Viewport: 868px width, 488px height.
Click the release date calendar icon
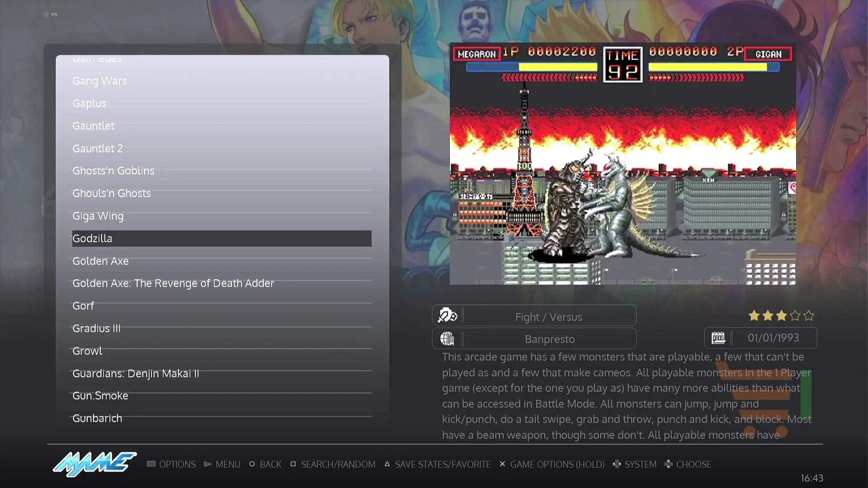[x=718, y=338]
